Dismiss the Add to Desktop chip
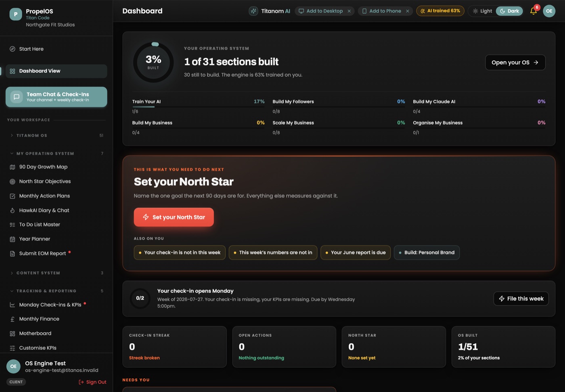Image resolution: width=565 pixels, height=392 pixels. click(x=349, y=11)
